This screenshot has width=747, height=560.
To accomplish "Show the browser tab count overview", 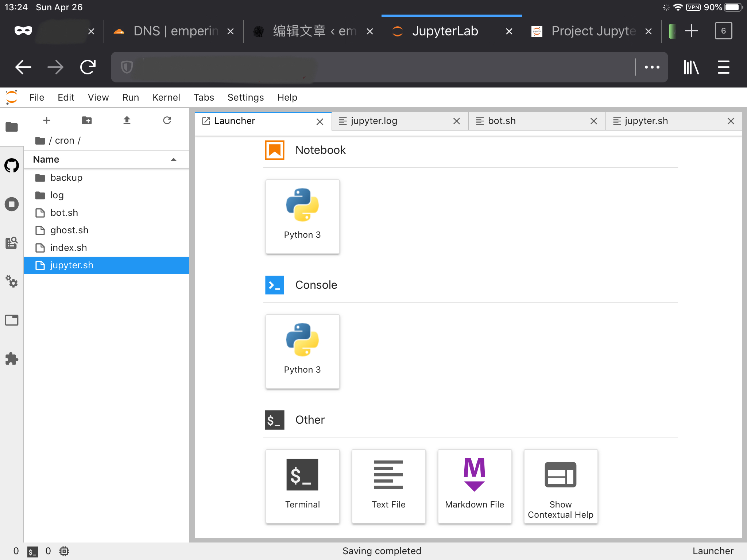I will click(724, 31).
